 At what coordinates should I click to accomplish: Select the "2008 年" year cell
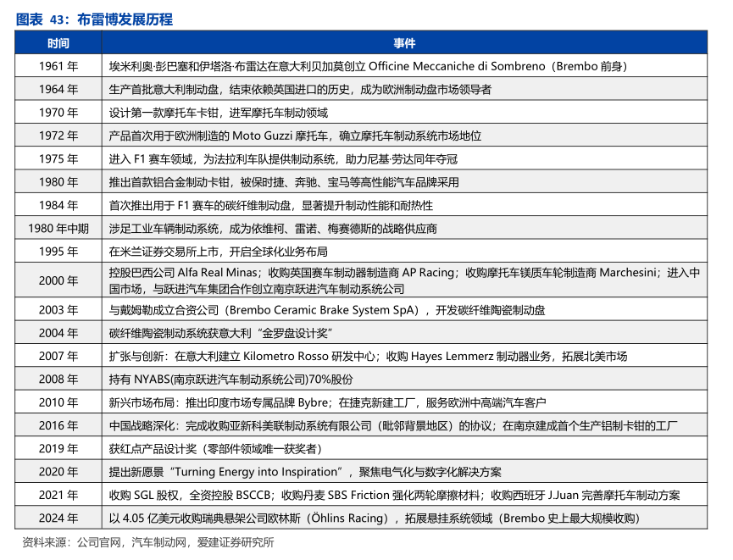pyautogui.click(x=58, y=380)
